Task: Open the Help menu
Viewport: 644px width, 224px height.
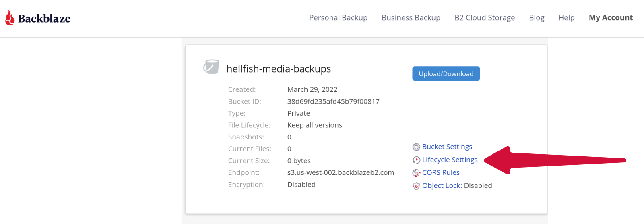Action: (x=566, y=18)
